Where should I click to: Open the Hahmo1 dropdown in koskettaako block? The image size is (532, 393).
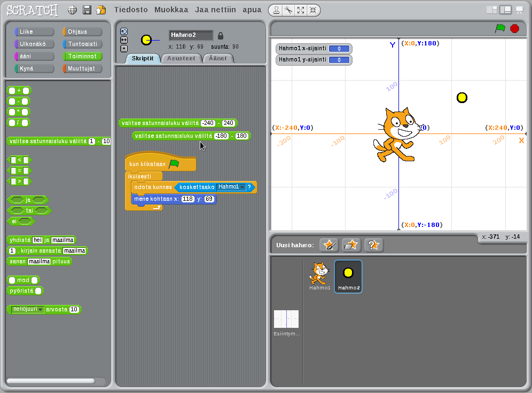[231, 187]
